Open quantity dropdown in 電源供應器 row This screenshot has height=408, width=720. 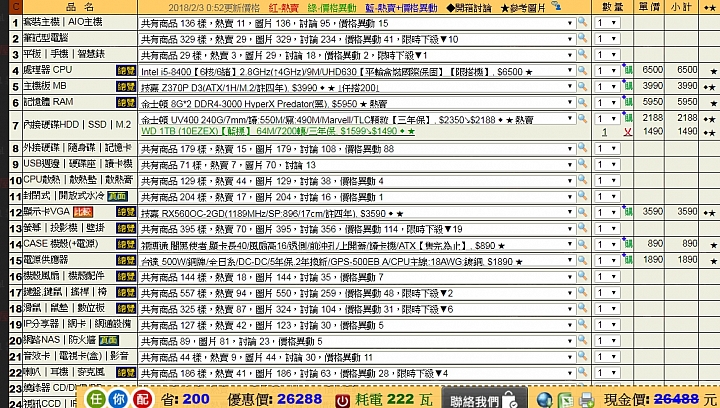click(607, 261)
